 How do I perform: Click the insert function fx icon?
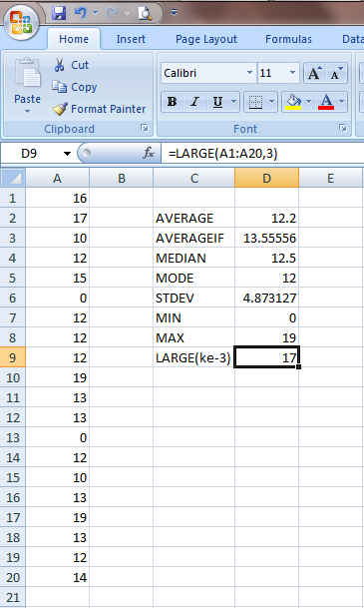[x=149, y=153]
